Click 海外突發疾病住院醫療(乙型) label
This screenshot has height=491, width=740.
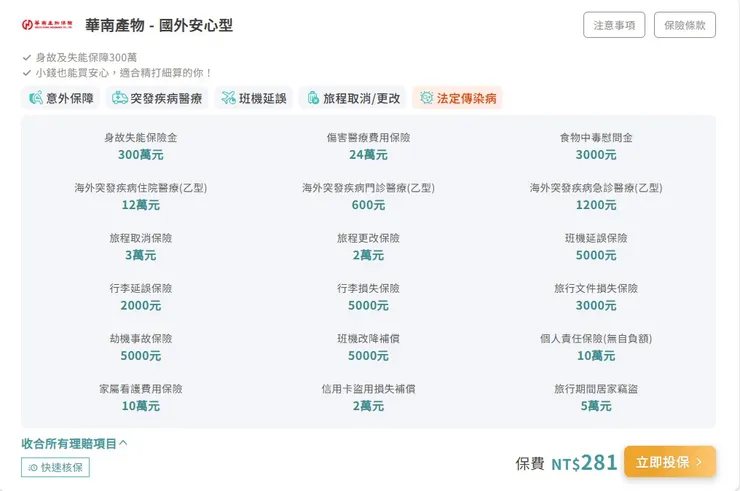point(141,188)
